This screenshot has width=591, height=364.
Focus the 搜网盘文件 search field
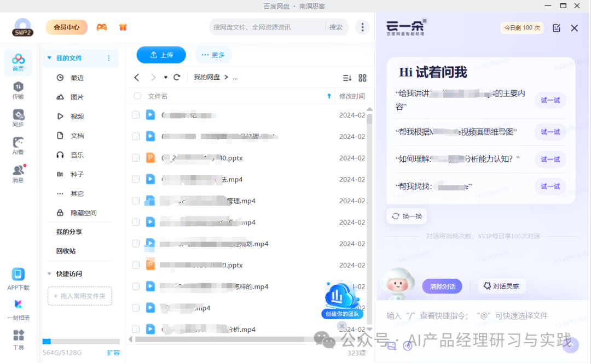(x=268, y=27)
